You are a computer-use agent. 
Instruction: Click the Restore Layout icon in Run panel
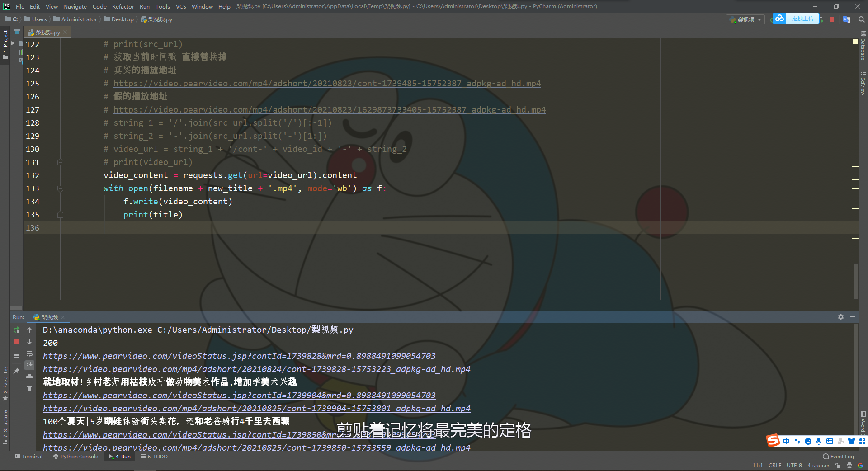point(16,356)
